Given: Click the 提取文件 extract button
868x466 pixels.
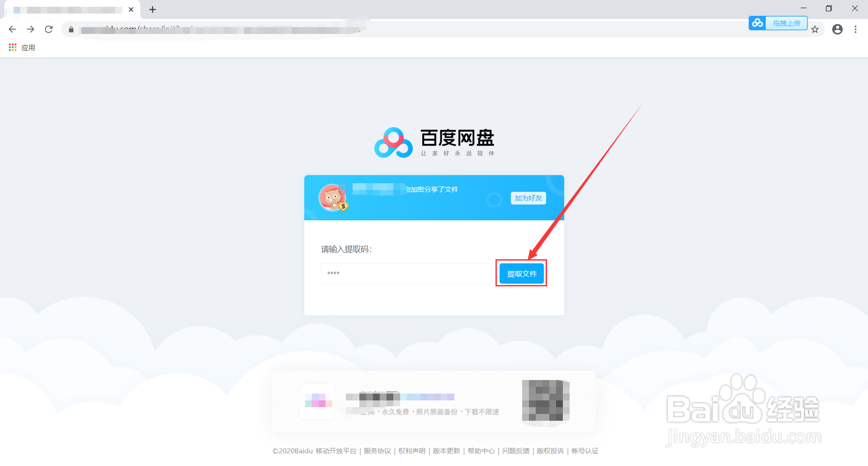Looking at the screenshot, I should pos(521,273).
